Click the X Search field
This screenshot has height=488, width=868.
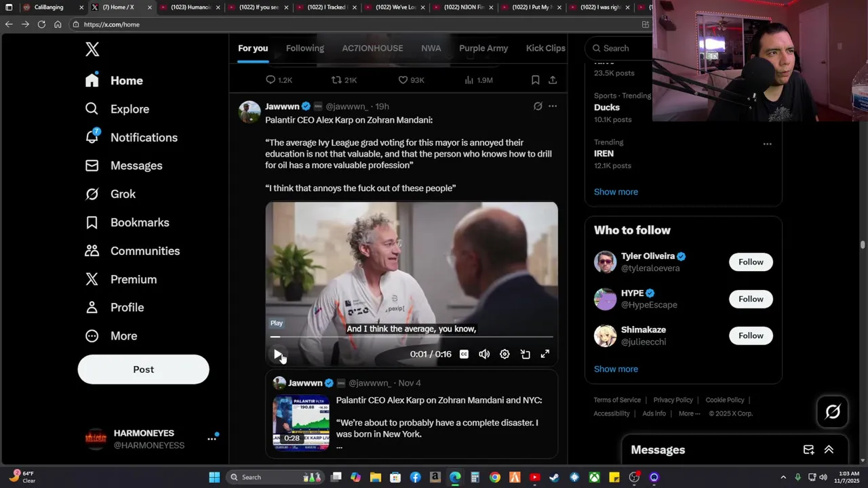pos(618,48)
